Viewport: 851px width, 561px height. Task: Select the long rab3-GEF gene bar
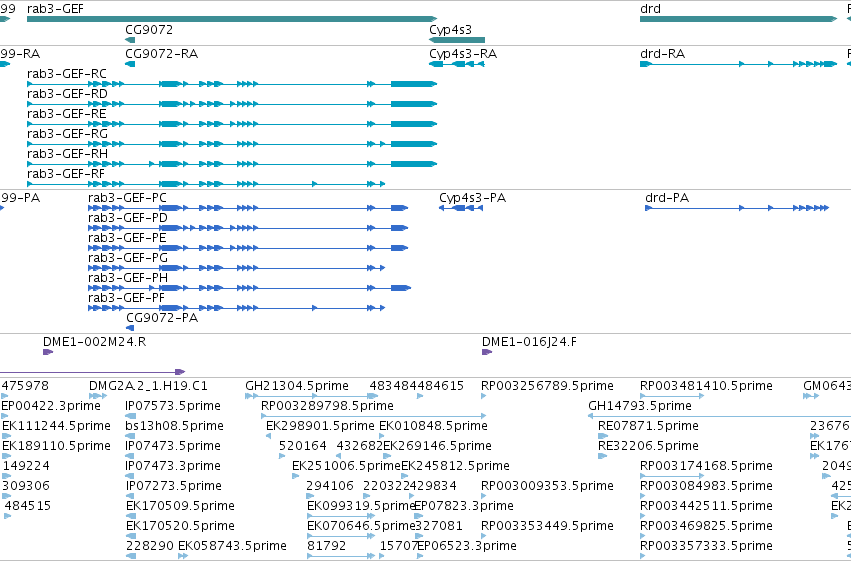232,19
